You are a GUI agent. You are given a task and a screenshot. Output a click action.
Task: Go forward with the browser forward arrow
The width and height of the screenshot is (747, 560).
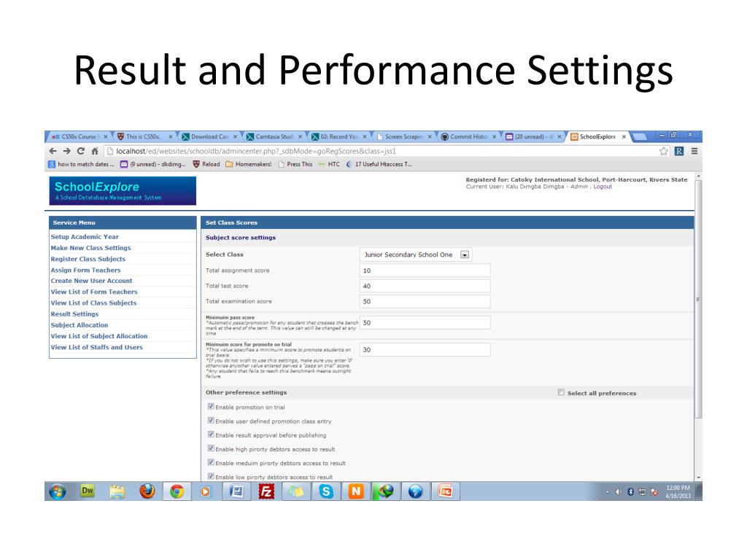(x=66, y=151)
